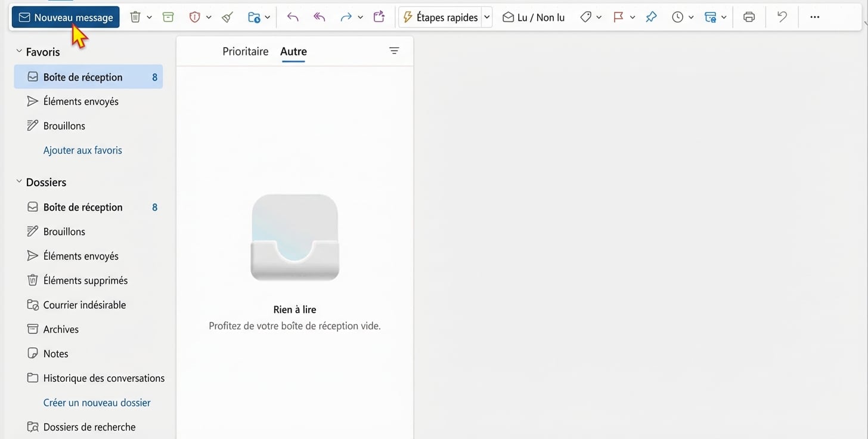Click the single-arrow Reply icon

292,17
